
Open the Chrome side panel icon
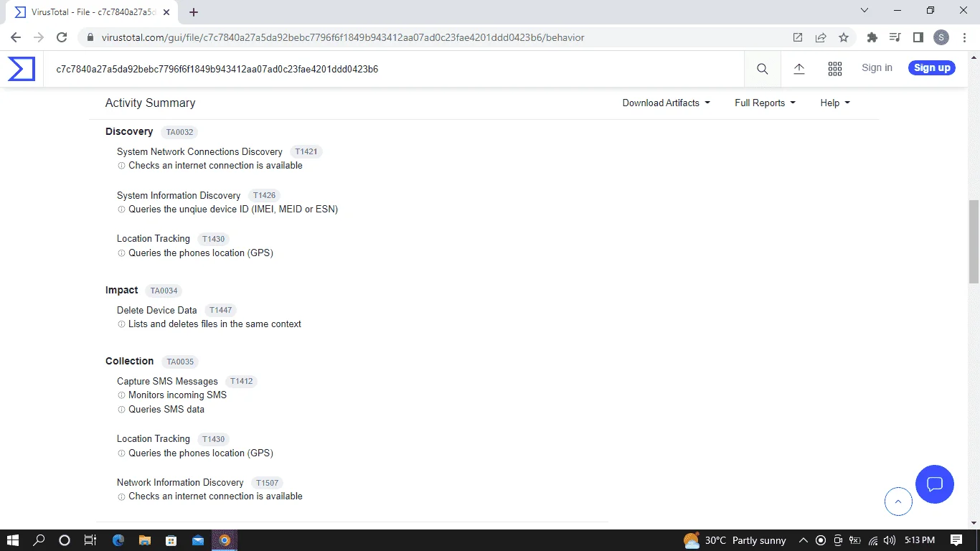tap(918, 37)
